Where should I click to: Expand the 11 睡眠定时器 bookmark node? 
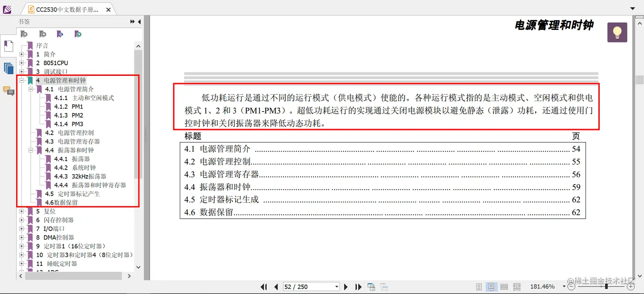point(22,264)
